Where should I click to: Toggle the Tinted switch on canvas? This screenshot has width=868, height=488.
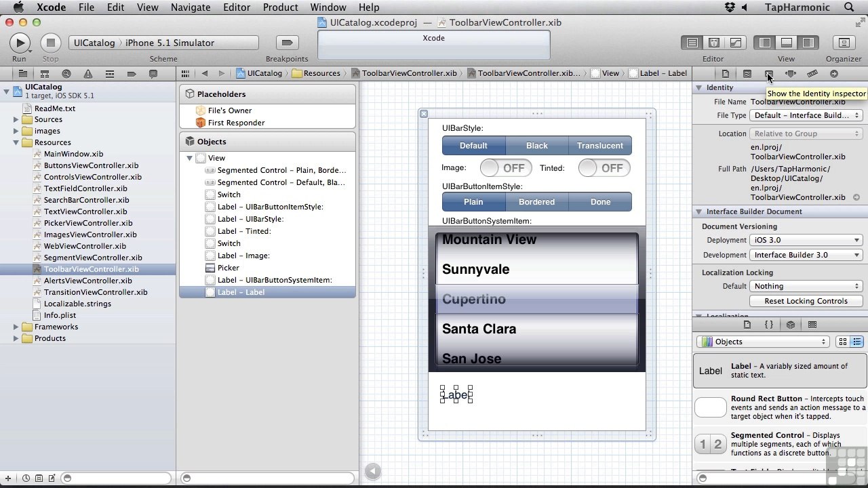click(x=604, y=168)
